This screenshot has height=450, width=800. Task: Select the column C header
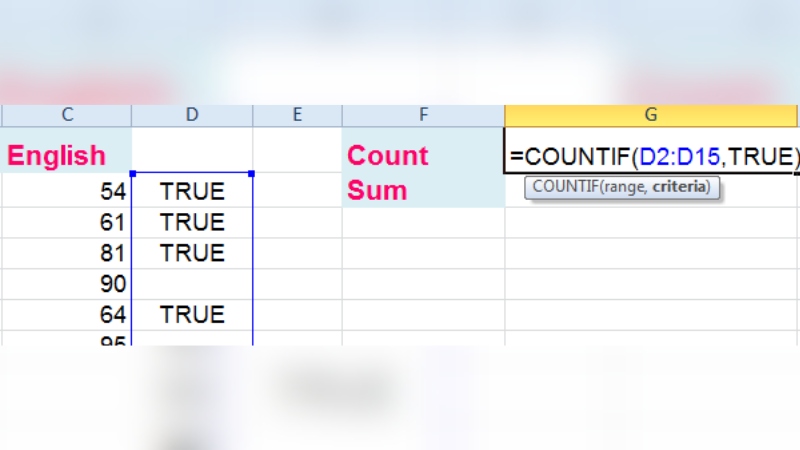pos(67,115)
